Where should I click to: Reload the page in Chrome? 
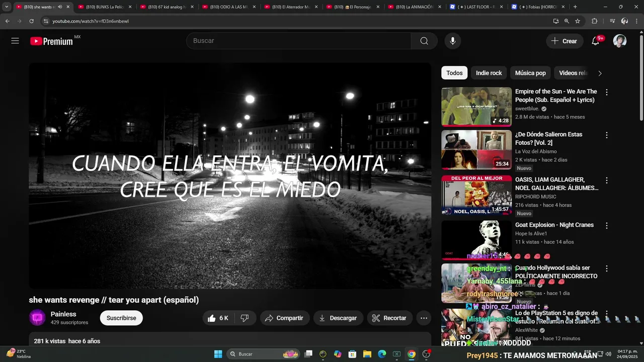click(x=31, y=21)
